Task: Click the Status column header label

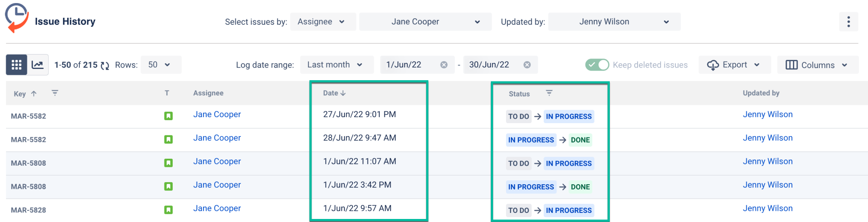Action: click(519, 94)
